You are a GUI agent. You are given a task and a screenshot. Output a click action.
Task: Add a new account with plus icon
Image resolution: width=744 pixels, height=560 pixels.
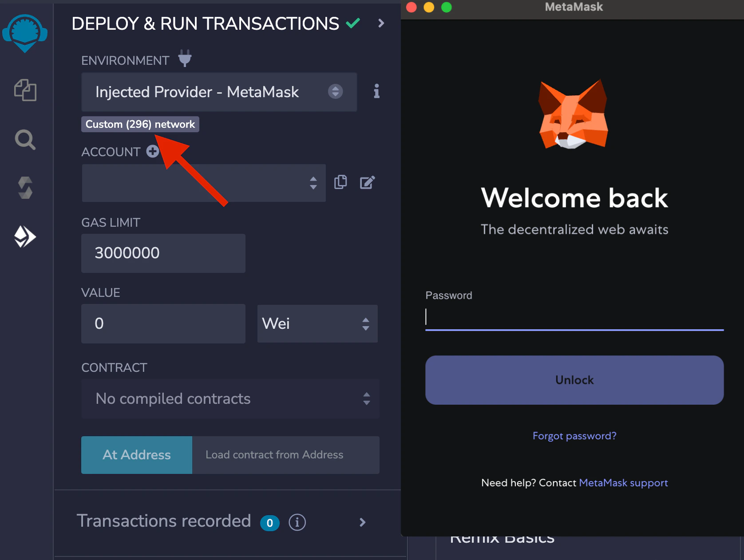(153, 151)
